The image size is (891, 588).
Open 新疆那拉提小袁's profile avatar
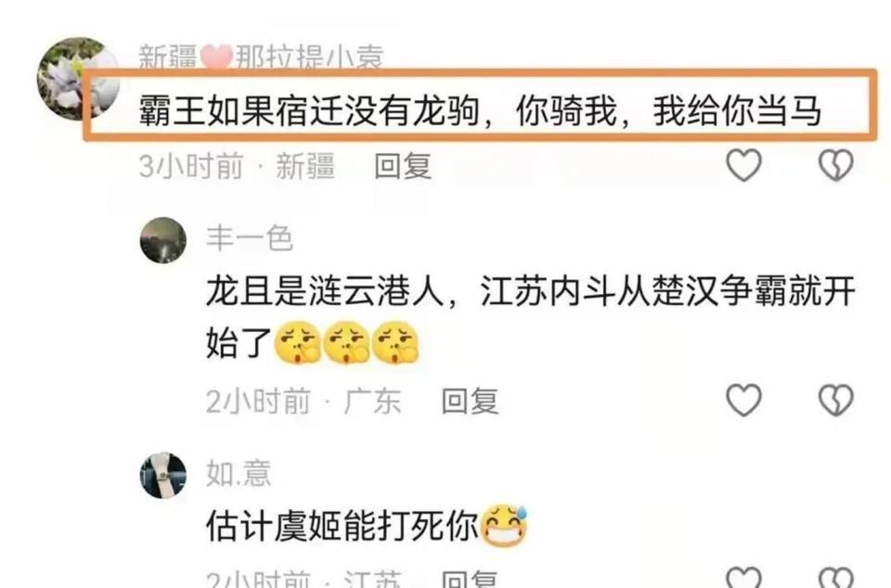coord(78,78)
